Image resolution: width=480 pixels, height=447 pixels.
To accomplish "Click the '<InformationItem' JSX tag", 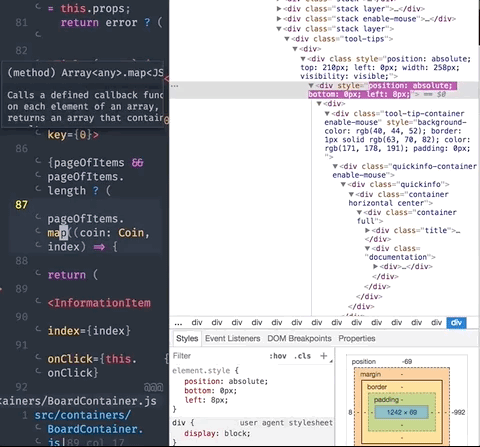I will pos(99,303).
